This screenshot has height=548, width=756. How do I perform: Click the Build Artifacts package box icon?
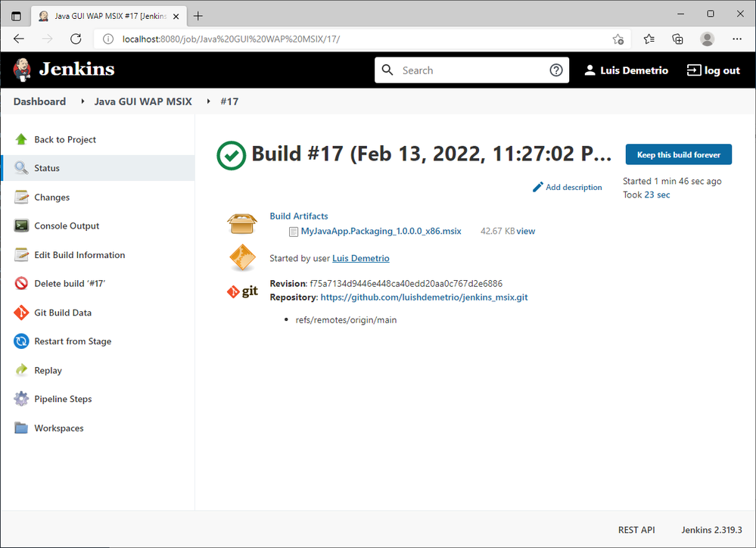tap(242, 224)
